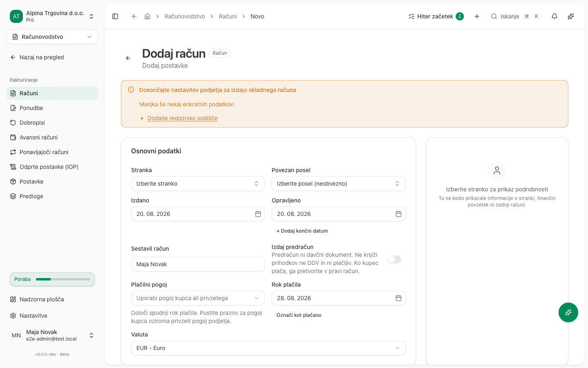Open Avansni računi in sidebar
Viewport: 588px width, 368px height.
[x=52, y=137]
